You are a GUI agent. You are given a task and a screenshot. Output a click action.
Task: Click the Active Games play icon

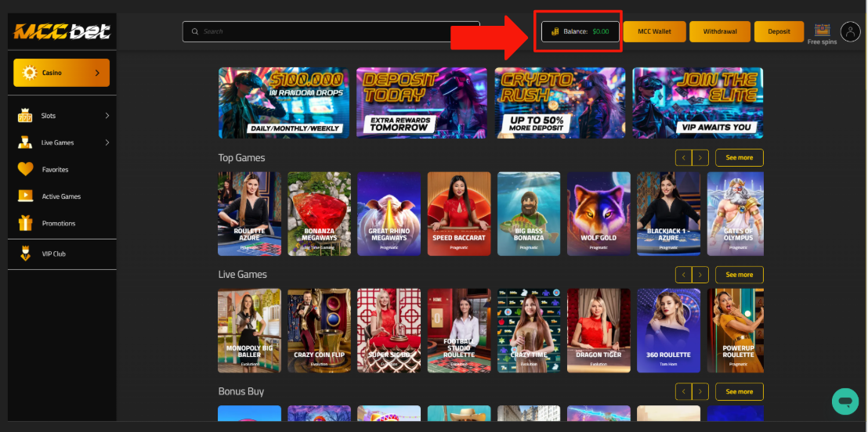coord(26,196)
